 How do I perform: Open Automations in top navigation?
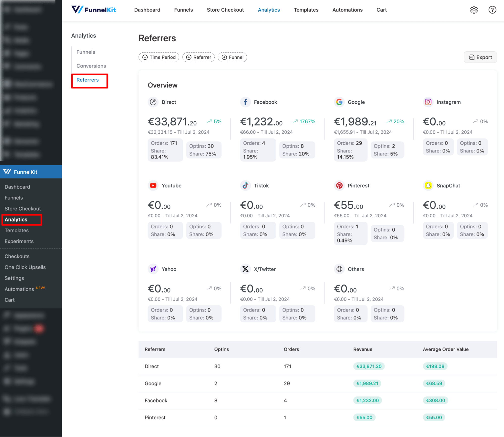click(x=347, y=10)
